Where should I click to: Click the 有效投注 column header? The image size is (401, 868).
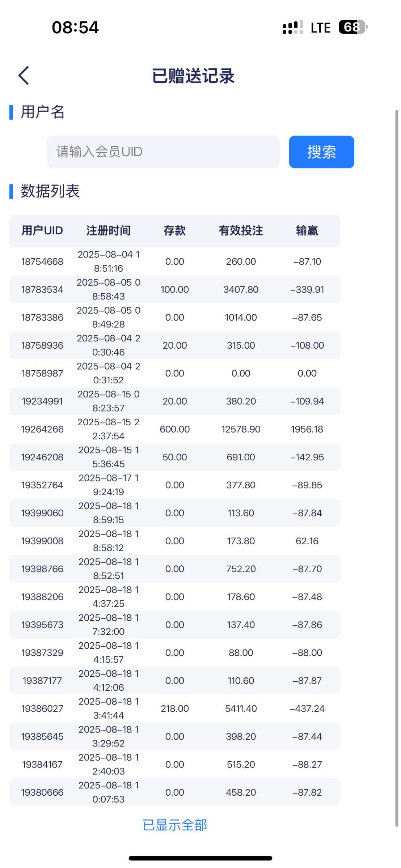241,231
